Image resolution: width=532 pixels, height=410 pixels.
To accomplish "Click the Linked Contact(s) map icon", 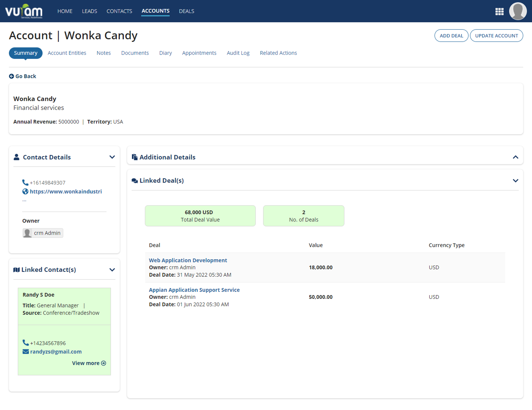I will [x=17, y=270].
